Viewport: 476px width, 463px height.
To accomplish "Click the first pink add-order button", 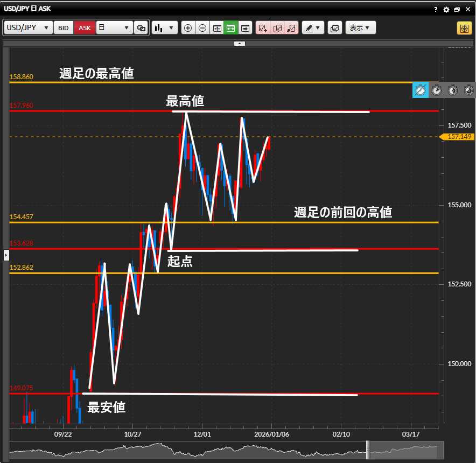I will pyautogui.click(x=263, y=28).
